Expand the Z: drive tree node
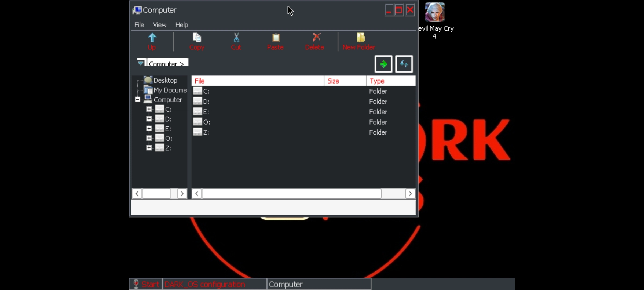The height and width of the screenshot is (290, 644). pyautogui.click(x=149, y=148)
